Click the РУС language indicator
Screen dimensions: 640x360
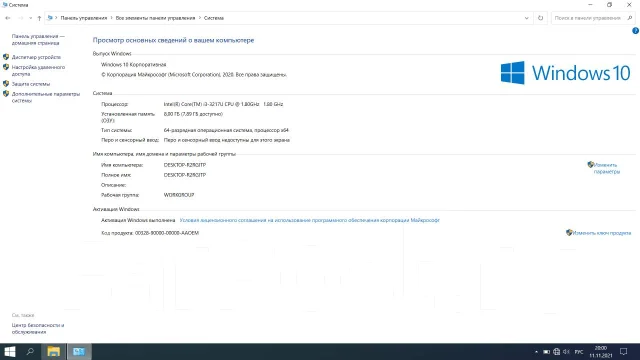tap(579, 352)
